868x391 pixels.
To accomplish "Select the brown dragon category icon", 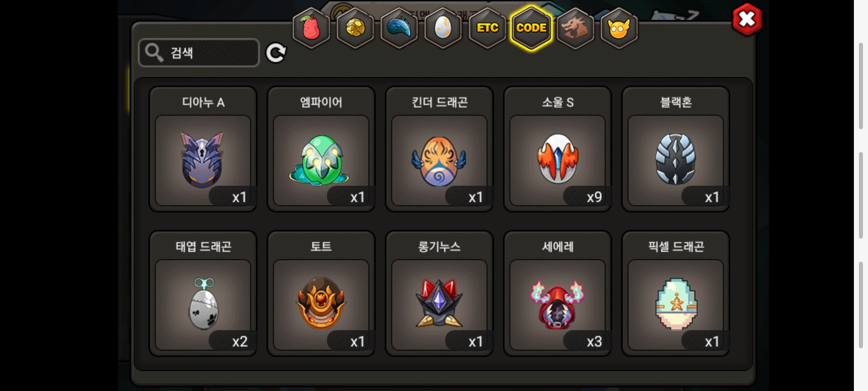I will 575,28.
